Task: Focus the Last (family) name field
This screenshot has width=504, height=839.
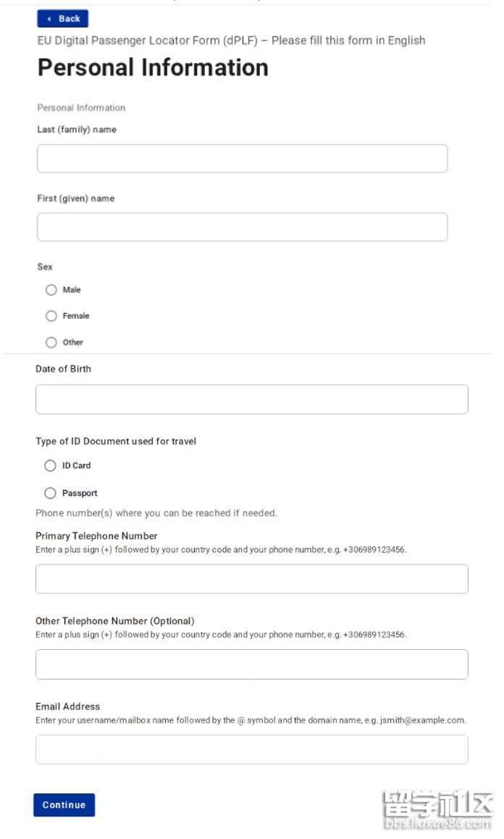Action: click(x=242, y=159)
